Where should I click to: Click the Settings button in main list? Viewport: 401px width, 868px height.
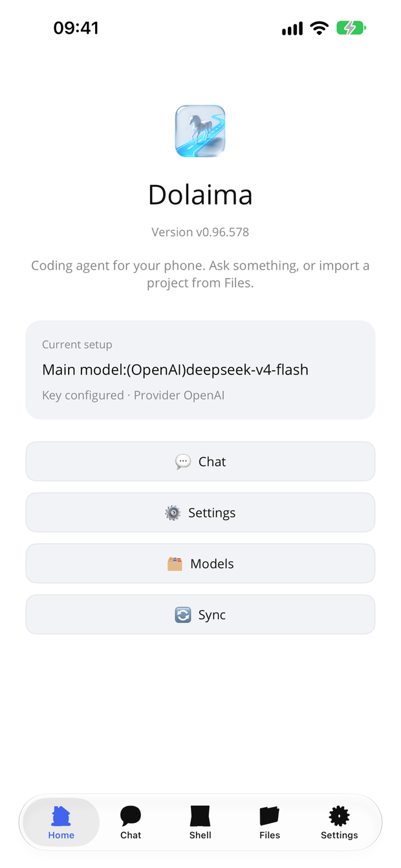click(x=200, y=513)
